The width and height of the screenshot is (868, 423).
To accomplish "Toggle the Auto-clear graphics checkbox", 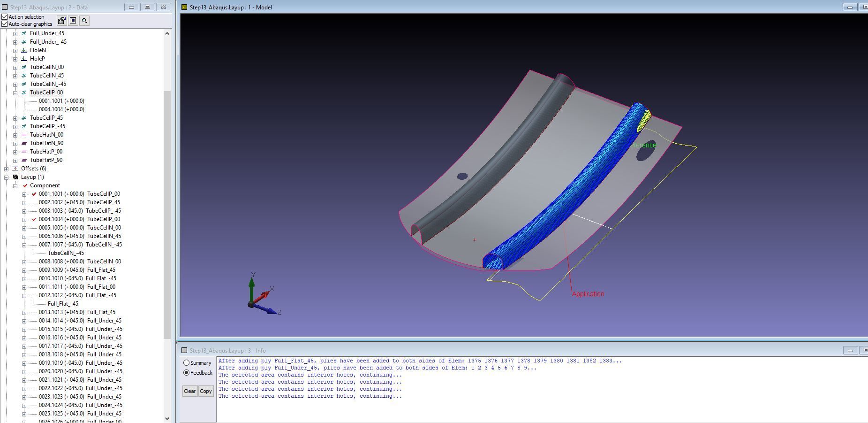I will pos(5,24).
